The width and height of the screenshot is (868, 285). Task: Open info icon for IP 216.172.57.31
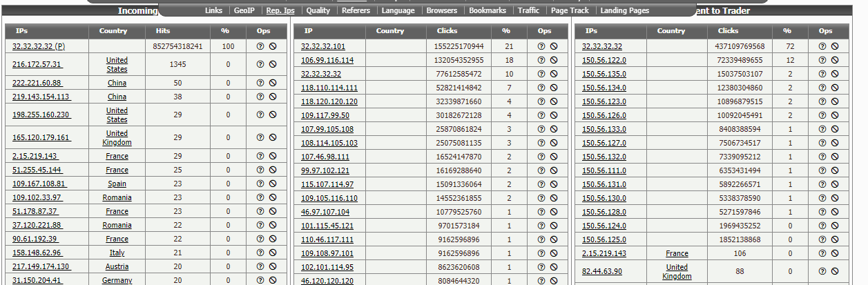260,64
